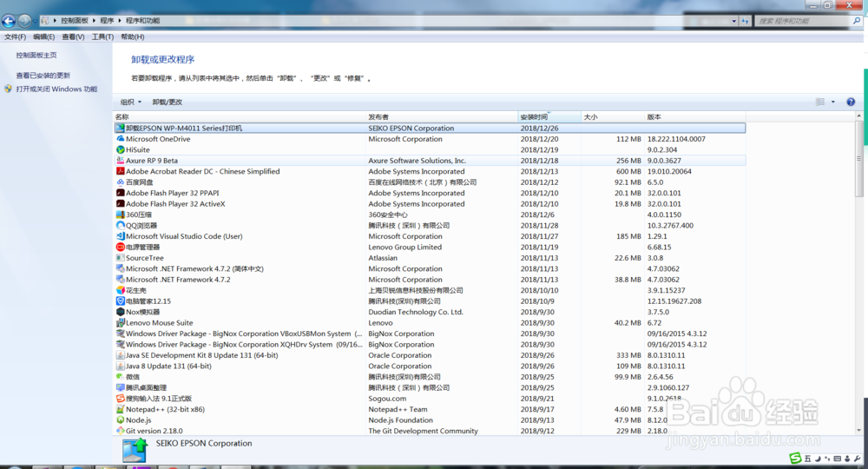
Task: Click the QQ浏览器 program icon
Action: (x=120, y=225)
